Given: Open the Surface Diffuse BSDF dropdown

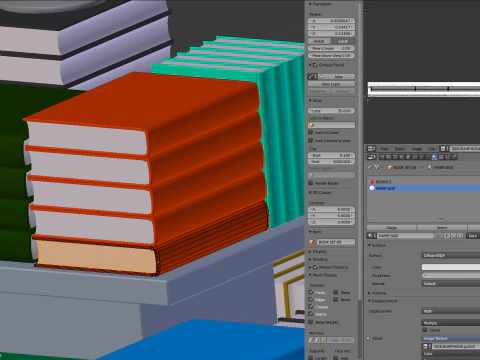Looking at the screenshot, I should point(451,255).
